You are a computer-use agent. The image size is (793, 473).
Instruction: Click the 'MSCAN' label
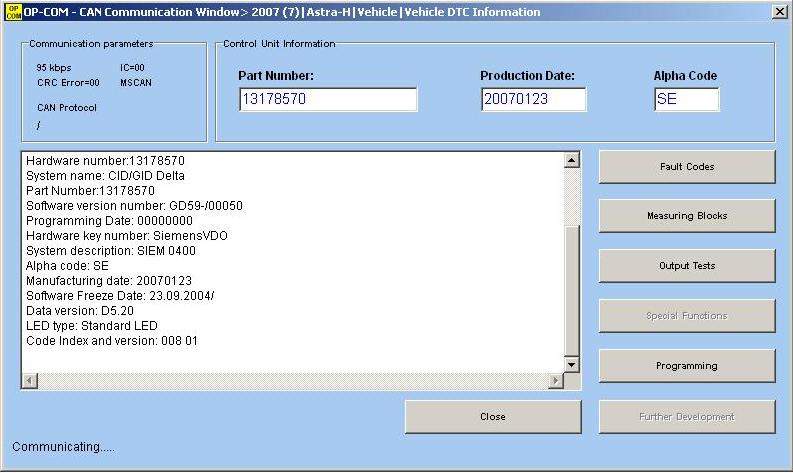pos(136,82)
